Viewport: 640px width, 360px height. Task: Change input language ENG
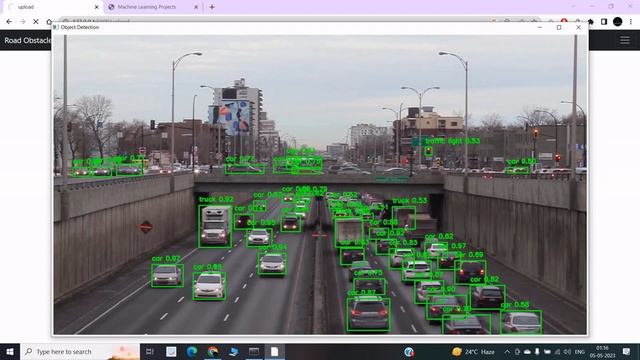pos(580,351)
